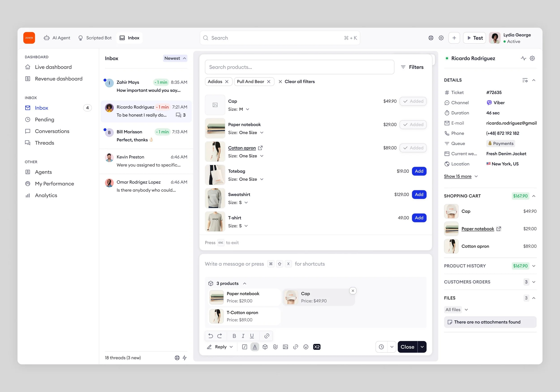Open the activity pulse icon beside Ricardo Rodriguez
The height and width of the screenshot is (392, 560).
pyautogui.click(x=523, y=58)
